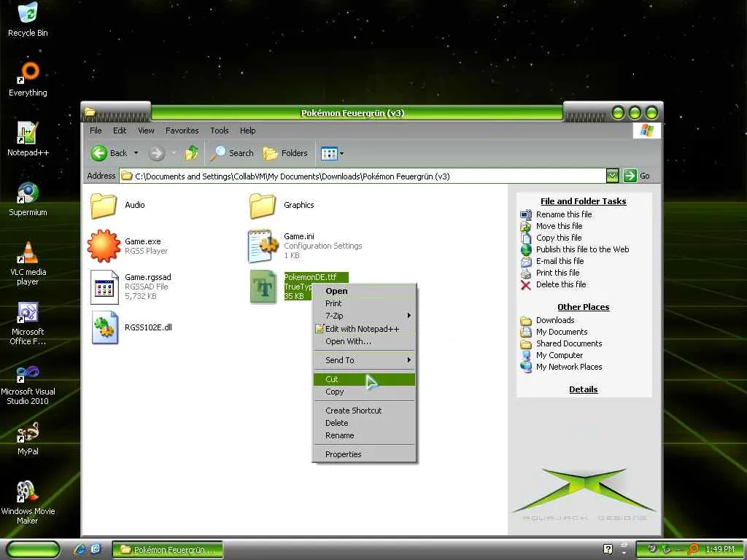747x560 pixels.
Task: Choose Delete in the context menu
Action: (x=365, y=423)
